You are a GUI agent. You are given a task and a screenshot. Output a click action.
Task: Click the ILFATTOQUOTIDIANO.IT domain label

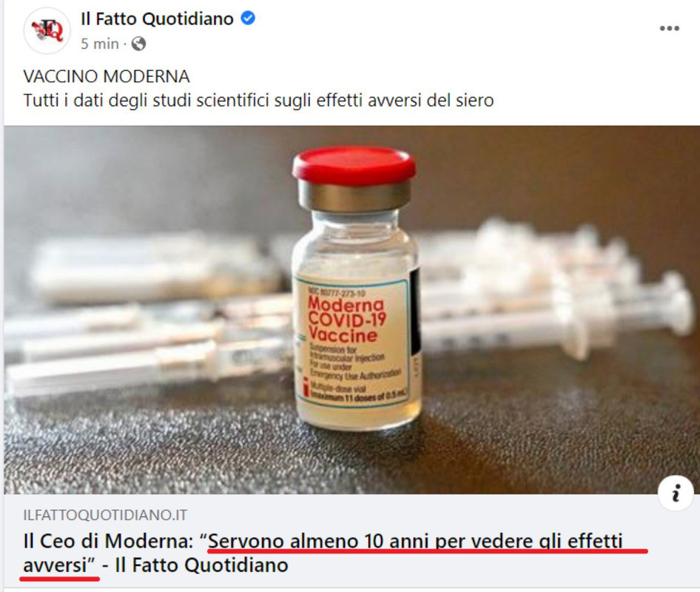[105, 515]
